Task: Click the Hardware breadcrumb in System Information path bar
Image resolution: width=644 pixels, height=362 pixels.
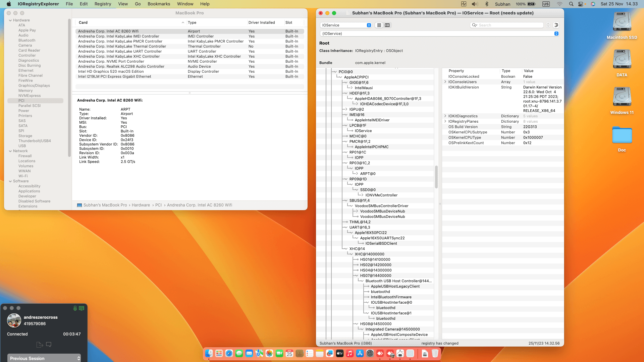Action: coord(141,205)
